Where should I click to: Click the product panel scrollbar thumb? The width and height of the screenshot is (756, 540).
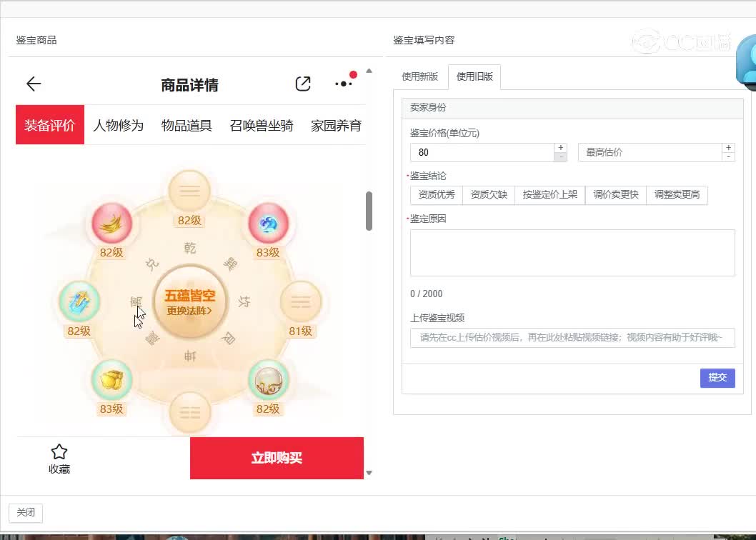coord(369,211)
